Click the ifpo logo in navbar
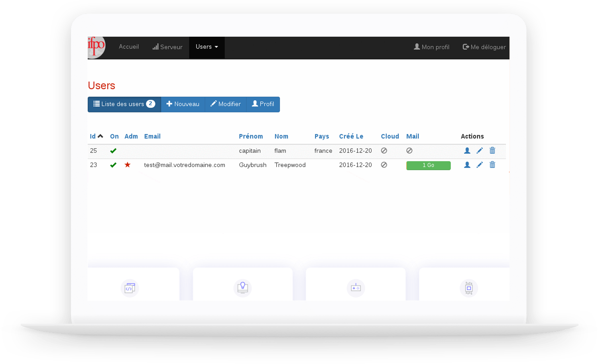The image size is (598, 364). (96, 47)
